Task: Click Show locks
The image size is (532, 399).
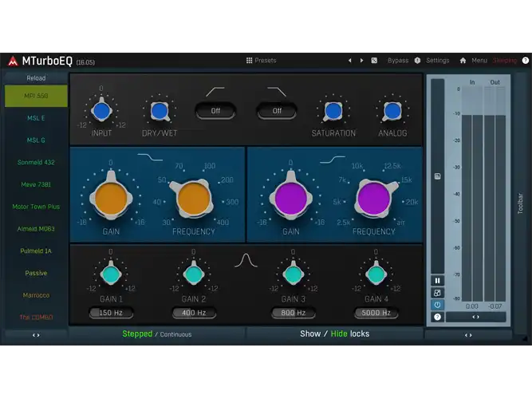Action: [310, 334]
